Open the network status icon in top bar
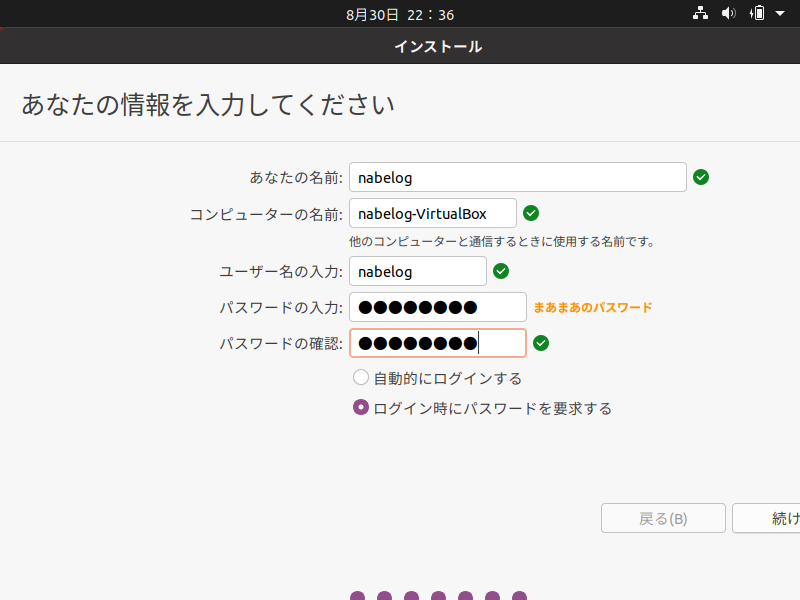The image size is (800, 600). pos(700,13)
